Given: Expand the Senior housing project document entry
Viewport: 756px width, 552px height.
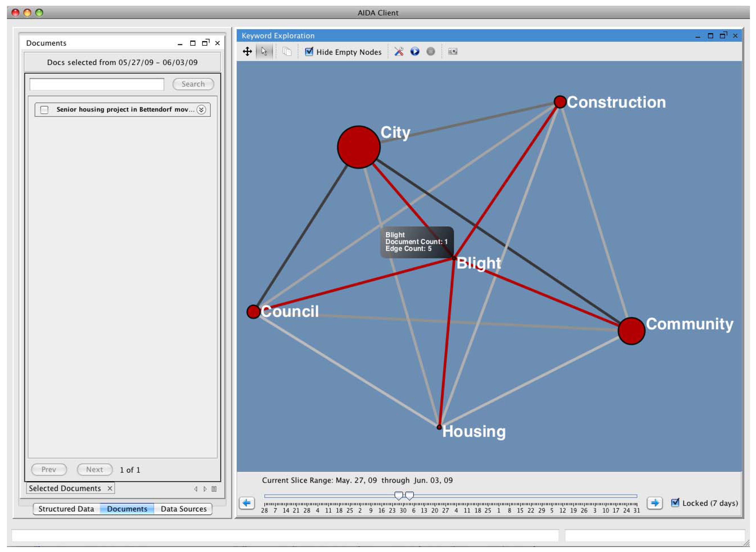Looking at the screenshot, I should [201, 110].
